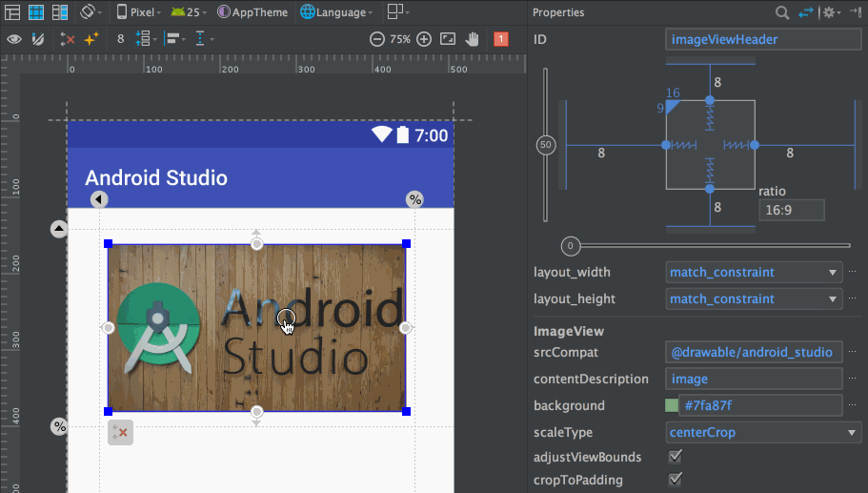This screenshot has width=868, height=493.
Task: Open the Align options dropdown
Action: point(175,39)
